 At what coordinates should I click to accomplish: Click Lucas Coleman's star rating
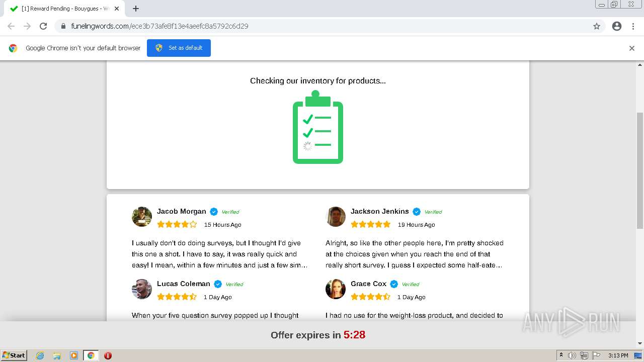coord(177,297)
